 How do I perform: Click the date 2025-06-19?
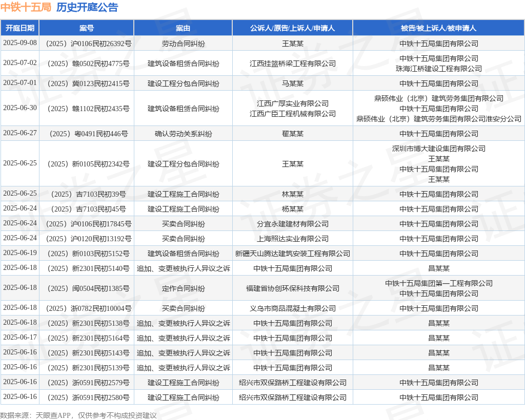pyautogui.click(x=20, y=253)
